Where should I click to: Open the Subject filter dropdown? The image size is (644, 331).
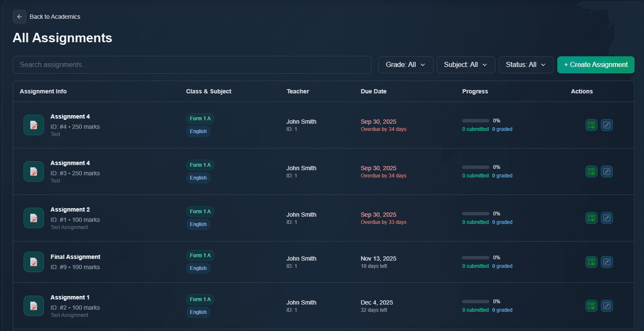pyautogui.click(x=465, y=64)
